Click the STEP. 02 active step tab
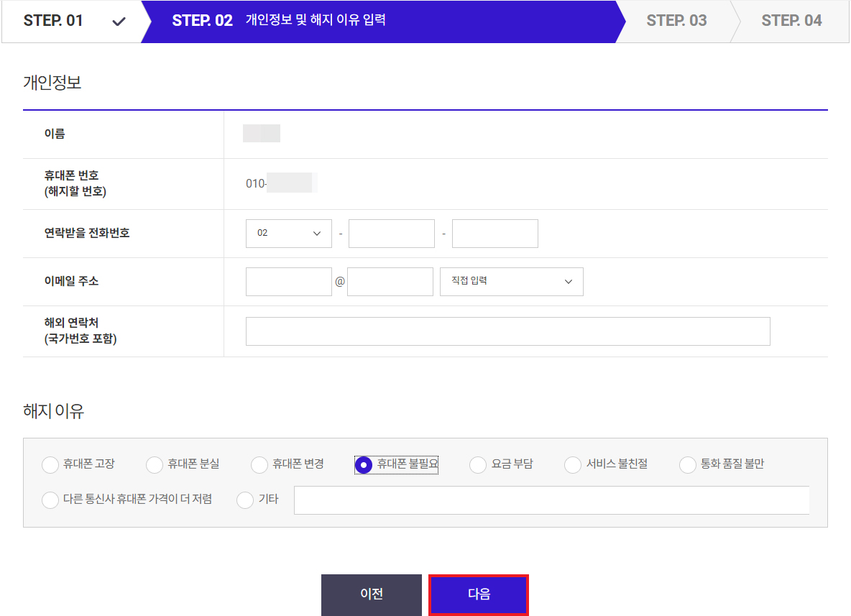The image size is (851, 616). click(382, 21)
